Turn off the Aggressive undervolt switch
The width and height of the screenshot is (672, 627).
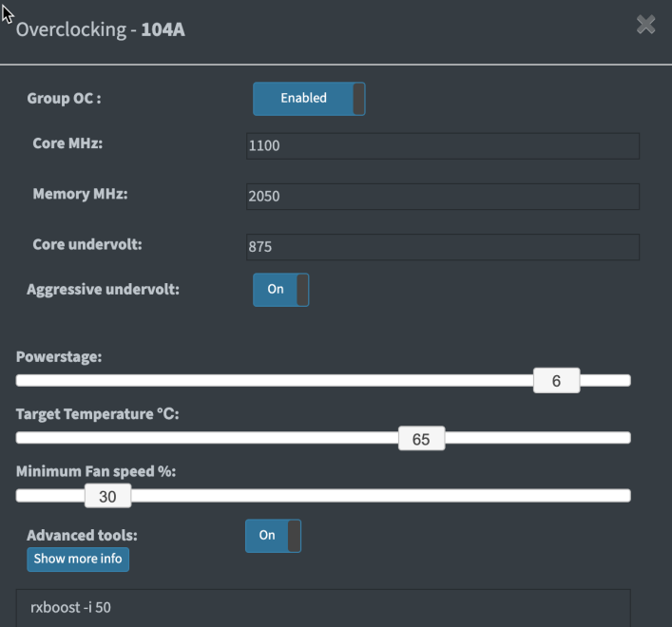tap(280, 290)
